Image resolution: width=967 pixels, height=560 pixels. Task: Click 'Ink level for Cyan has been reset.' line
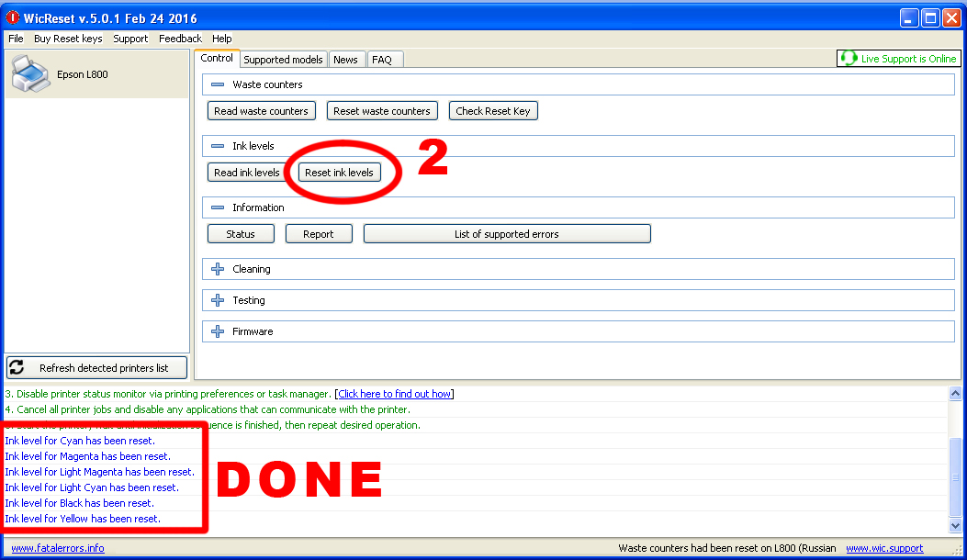pyautogui.click(x=80, y=441)
